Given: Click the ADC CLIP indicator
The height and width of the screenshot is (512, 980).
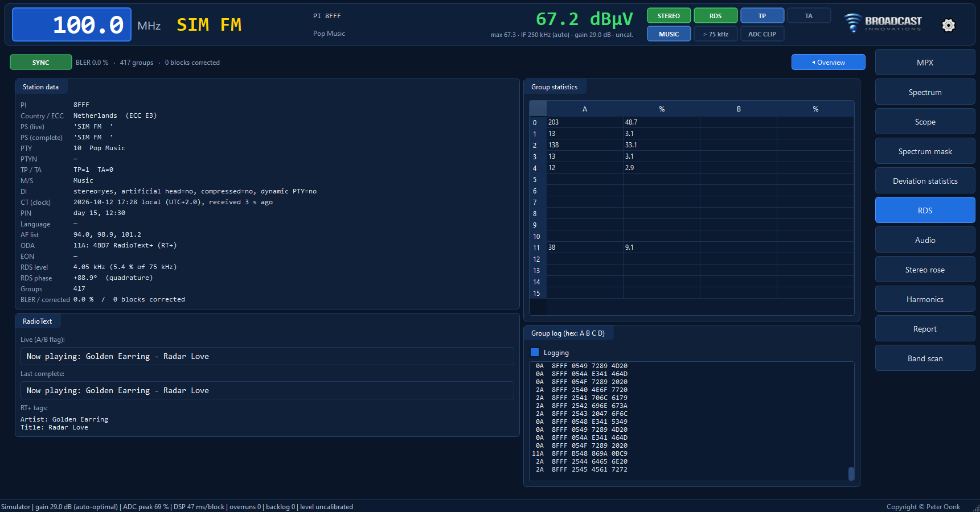Looking at the screenshot, I should pyautogui.click(x=762, y=34).
